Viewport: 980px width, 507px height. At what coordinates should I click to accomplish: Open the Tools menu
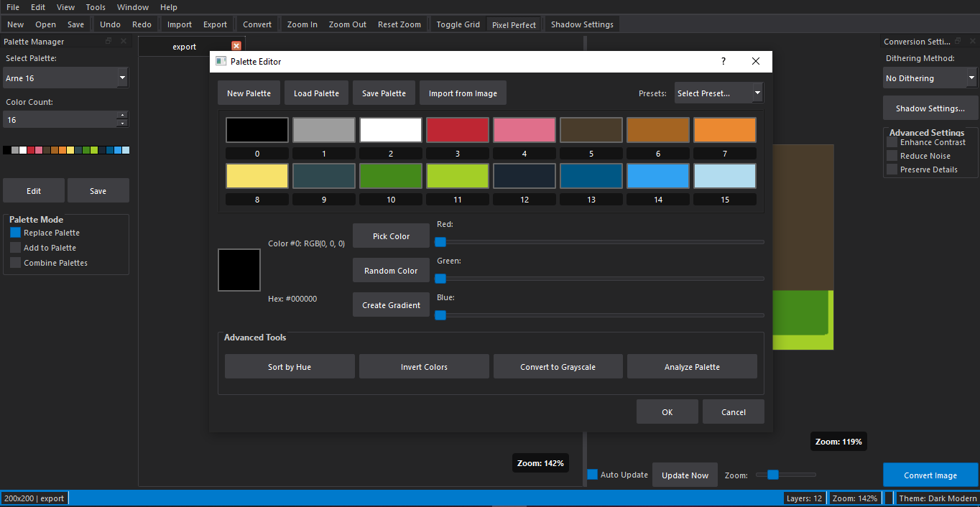click(x=96, y=7)
